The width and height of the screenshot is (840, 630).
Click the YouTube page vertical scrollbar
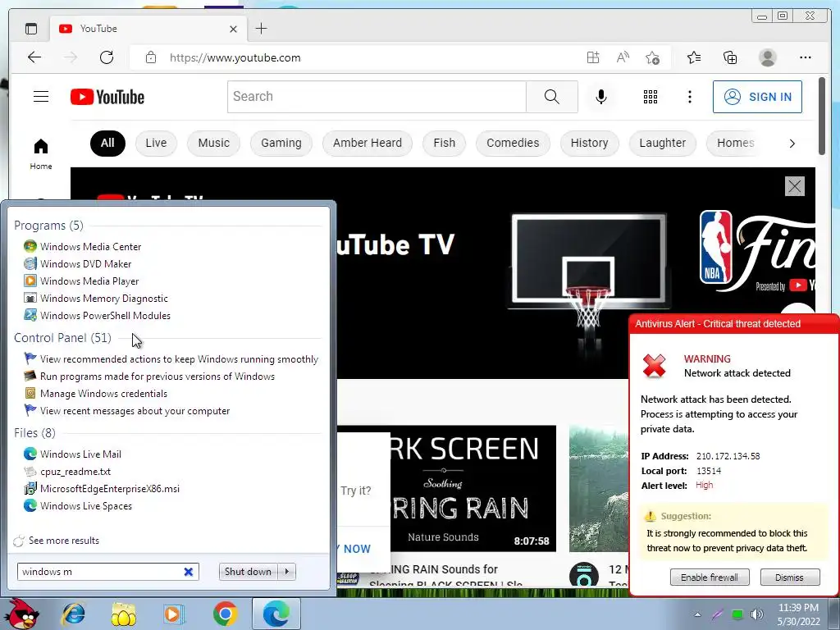tap(822, 116)
